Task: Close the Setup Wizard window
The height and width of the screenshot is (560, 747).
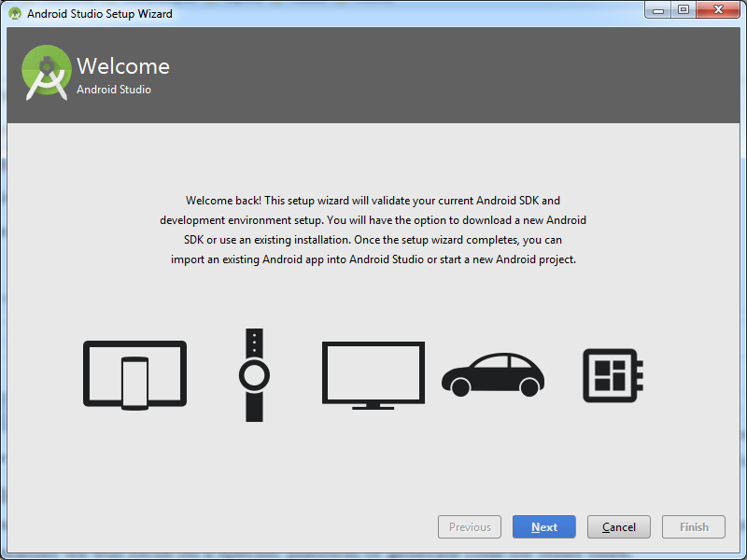Action: pos(718,10)
